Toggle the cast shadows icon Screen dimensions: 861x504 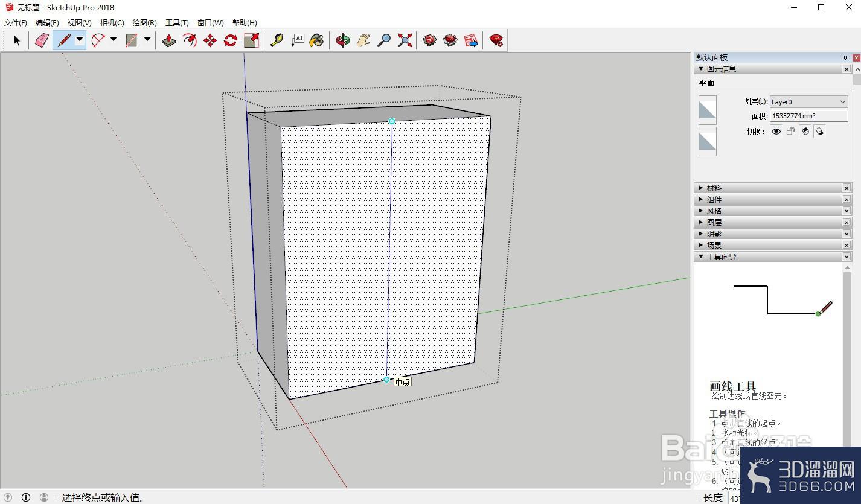[x=805, y=132]
